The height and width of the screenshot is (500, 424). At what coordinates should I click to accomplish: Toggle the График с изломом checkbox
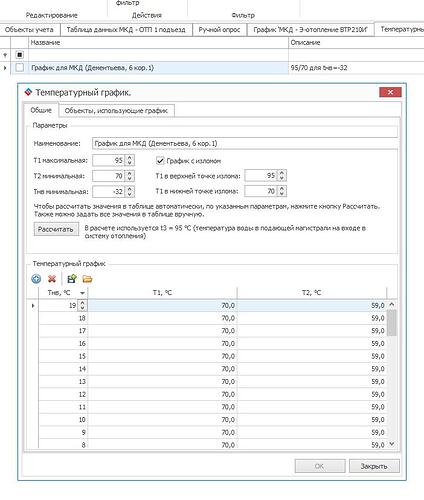pos(160,161)
